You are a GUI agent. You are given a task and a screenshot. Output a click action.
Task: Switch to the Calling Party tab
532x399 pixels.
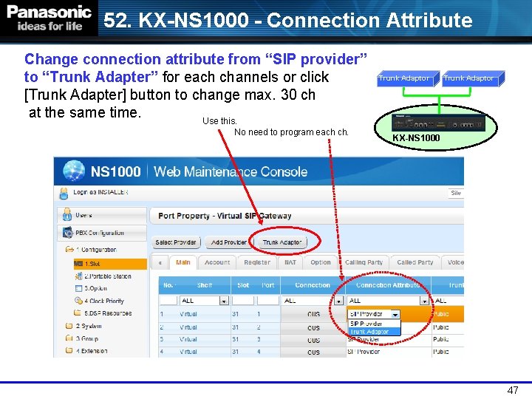(364, 262)
